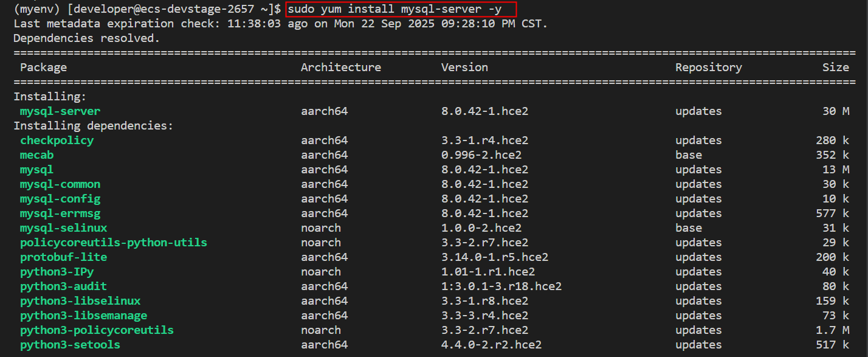Click the Size column header
This screenshot has width=868, height=357.
click(x=835, y=68)
